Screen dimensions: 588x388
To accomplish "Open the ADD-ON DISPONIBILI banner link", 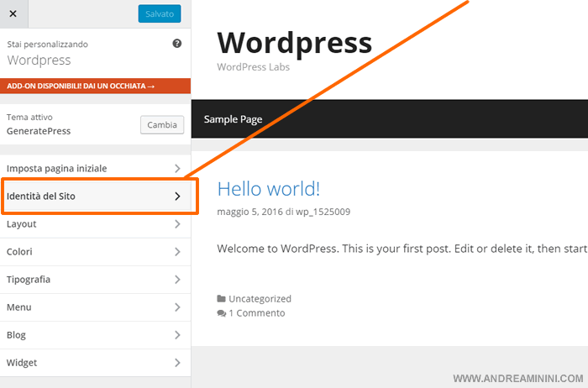I will 95,86.
